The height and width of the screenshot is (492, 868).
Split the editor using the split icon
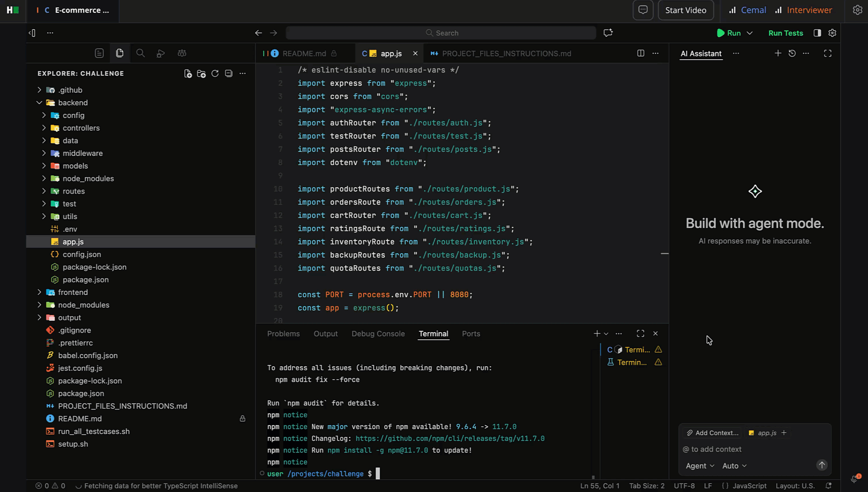coord(641,53)
